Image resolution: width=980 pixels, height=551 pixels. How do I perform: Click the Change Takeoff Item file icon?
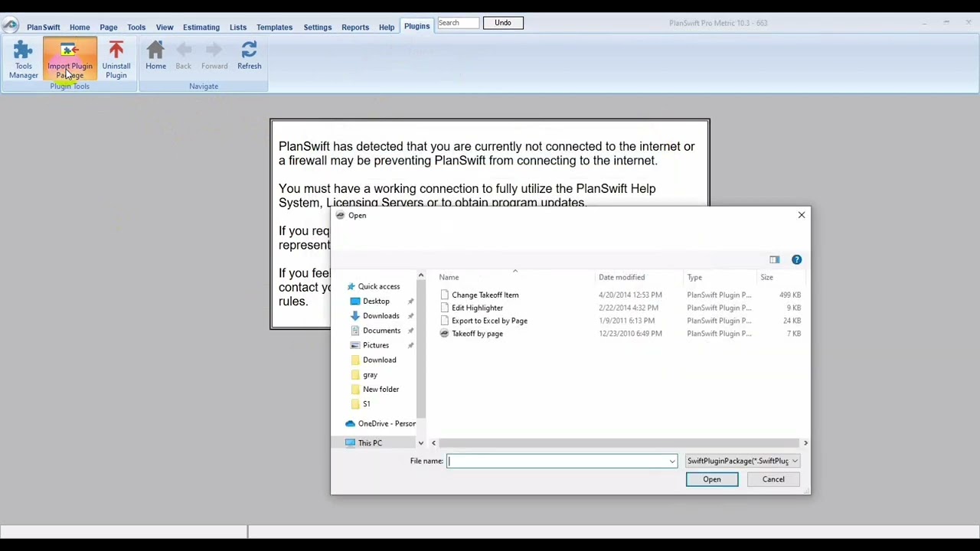click(x=444, y=295)
